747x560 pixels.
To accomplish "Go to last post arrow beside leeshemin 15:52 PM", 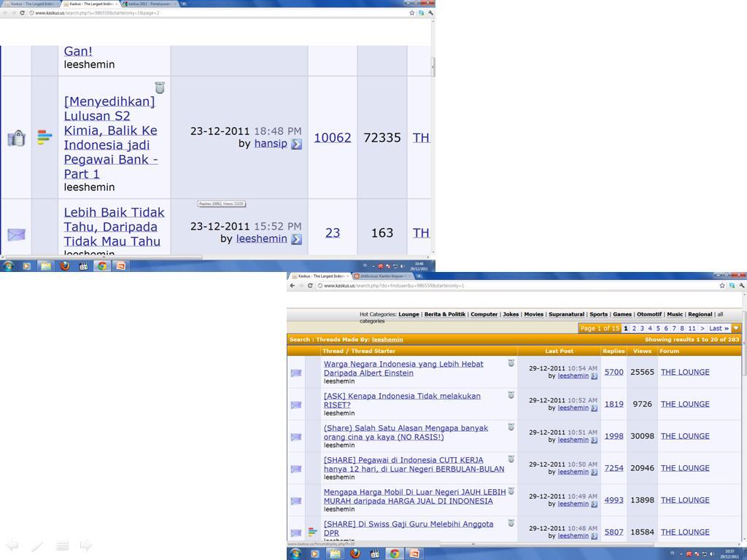I will 296,239.
